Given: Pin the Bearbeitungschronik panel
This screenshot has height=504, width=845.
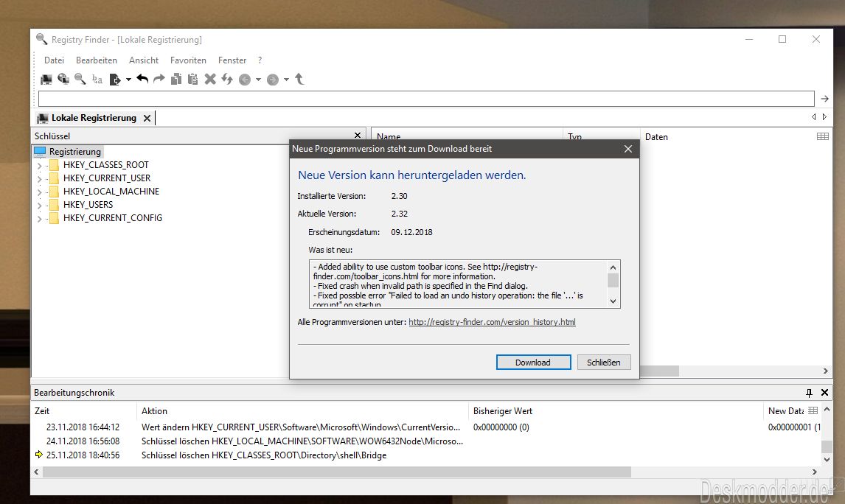Looking at the screenshot, I should tap(809, 393).
